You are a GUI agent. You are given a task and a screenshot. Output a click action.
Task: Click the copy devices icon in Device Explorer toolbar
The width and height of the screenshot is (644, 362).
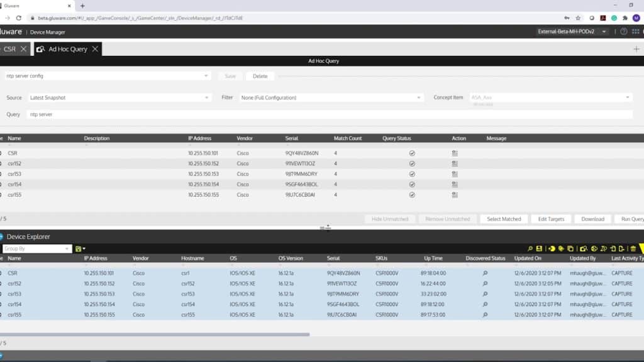pos(570,248)
